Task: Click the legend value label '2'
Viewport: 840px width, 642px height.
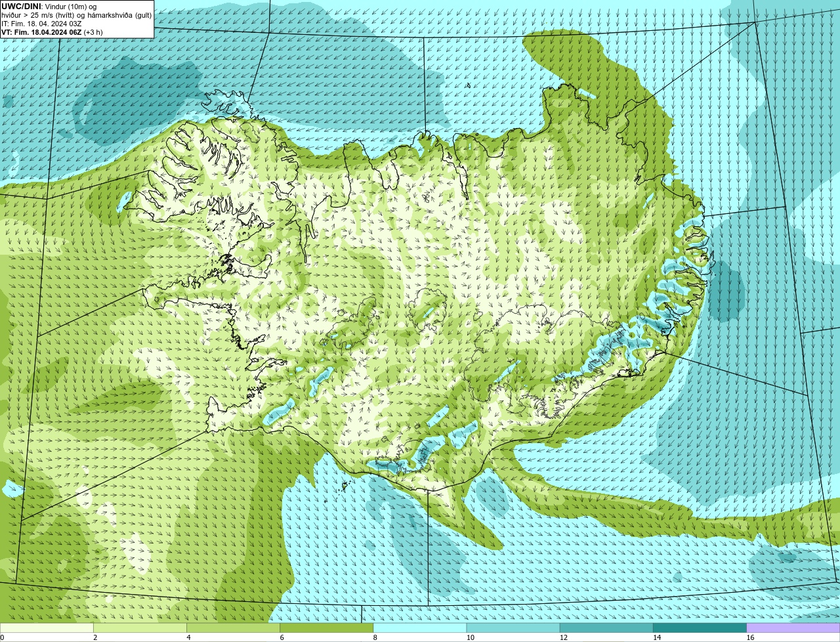Action: pyautogui.click(x=95, y=637)
